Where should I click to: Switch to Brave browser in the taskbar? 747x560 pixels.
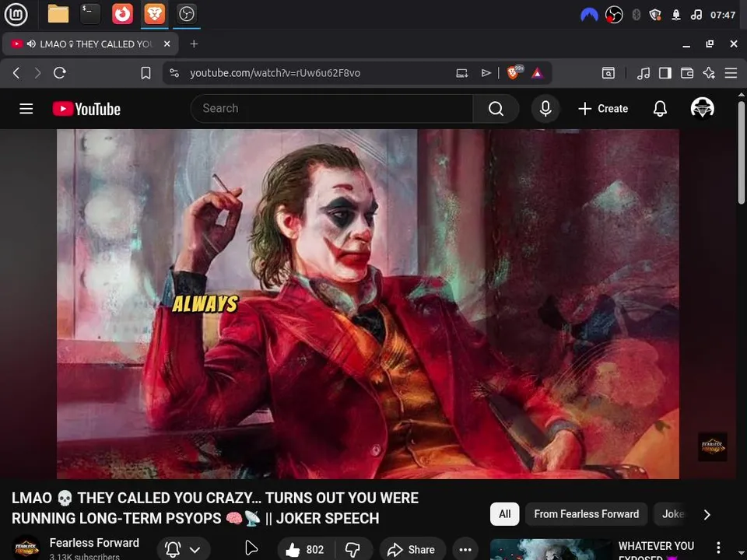(x=154, y=14)
